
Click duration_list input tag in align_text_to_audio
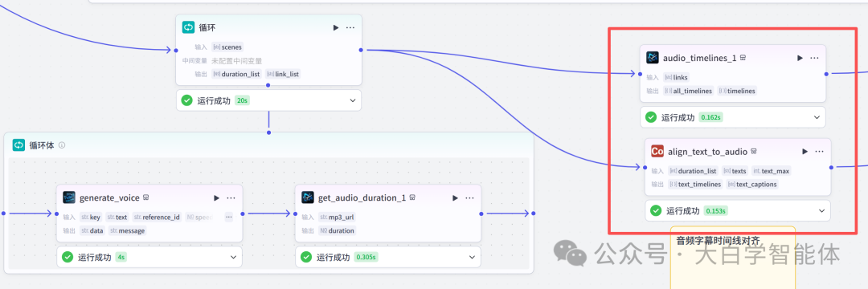(693, 171)
